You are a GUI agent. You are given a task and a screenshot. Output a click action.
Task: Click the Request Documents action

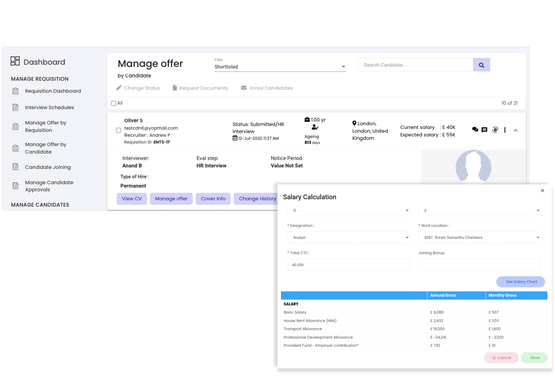201,88
